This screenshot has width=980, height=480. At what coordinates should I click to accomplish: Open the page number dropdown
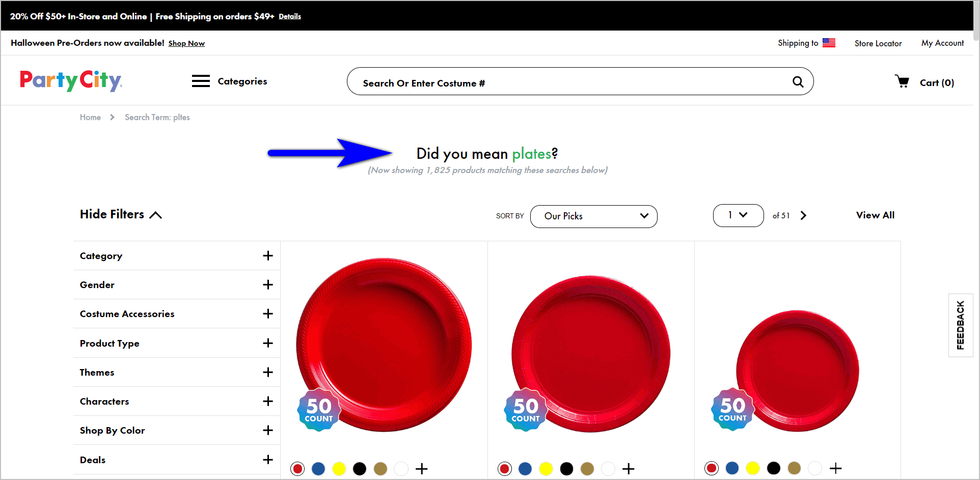[x=738, y=215]
